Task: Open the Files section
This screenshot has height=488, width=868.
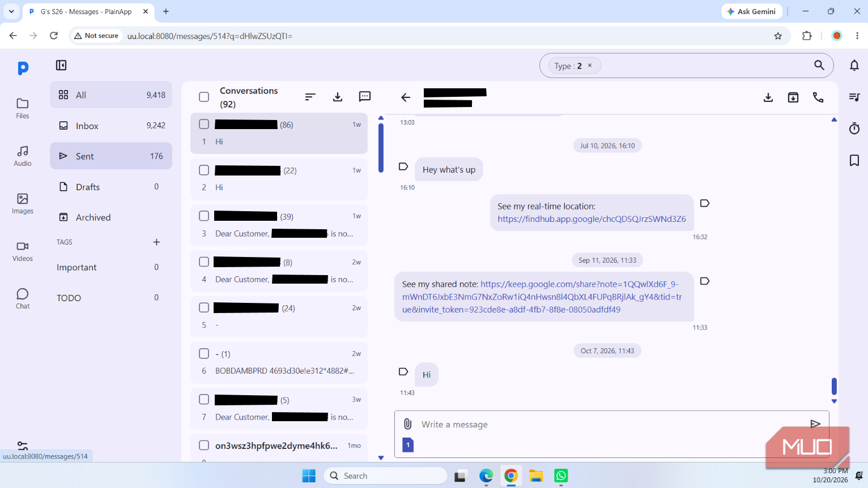Action: pyautogui.click(x=23, y=108)
